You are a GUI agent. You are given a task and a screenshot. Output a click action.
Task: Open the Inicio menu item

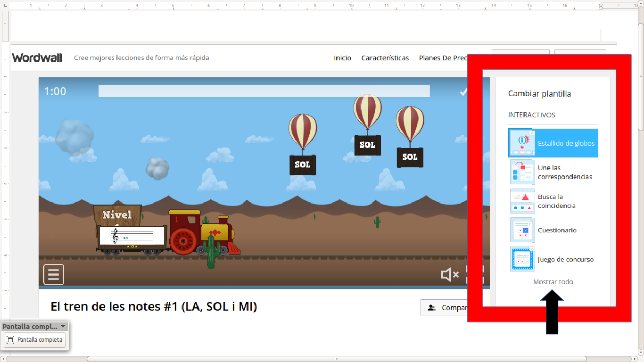pyautogui.click(x=342, y=58)
